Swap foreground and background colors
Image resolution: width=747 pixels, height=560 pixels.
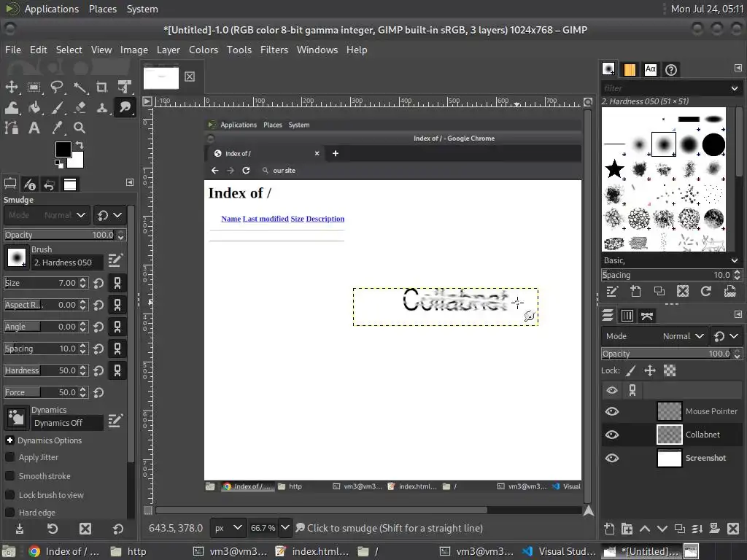click(x=79, y=146)
